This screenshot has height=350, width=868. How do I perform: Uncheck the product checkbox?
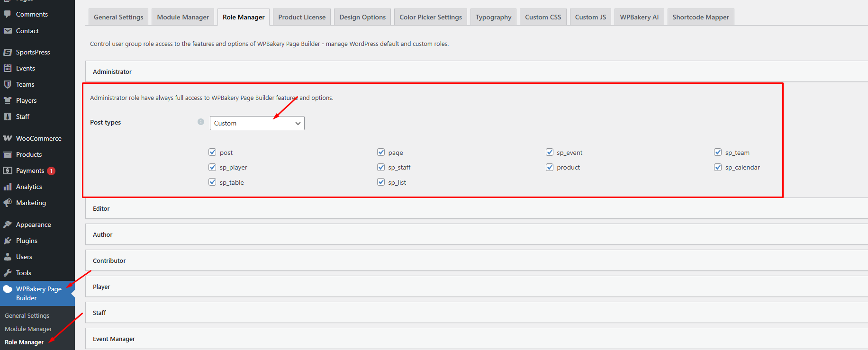550,167
